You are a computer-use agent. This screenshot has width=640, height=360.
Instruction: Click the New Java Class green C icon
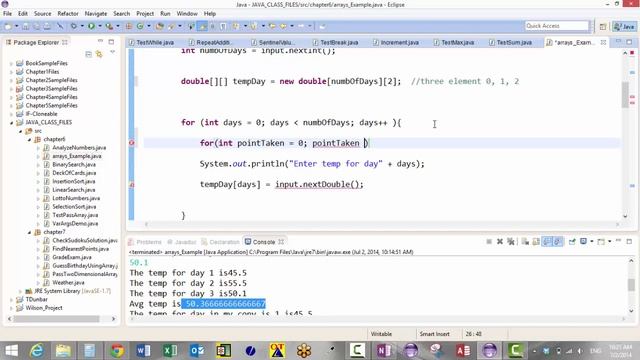(140, 26)
